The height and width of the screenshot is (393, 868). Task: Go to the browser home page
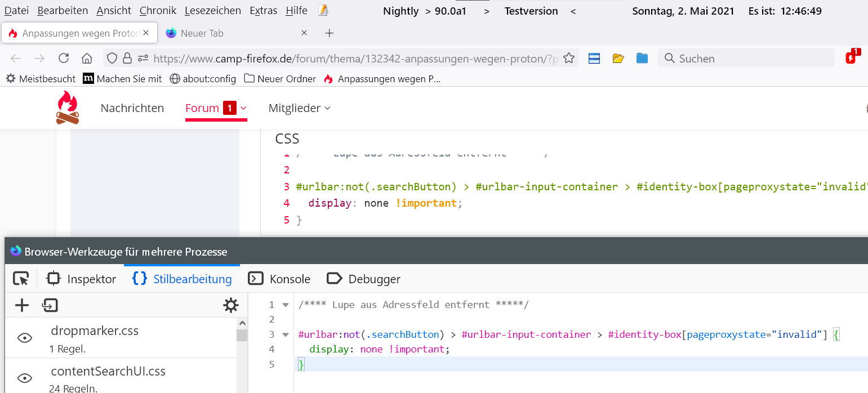[87, 58]
